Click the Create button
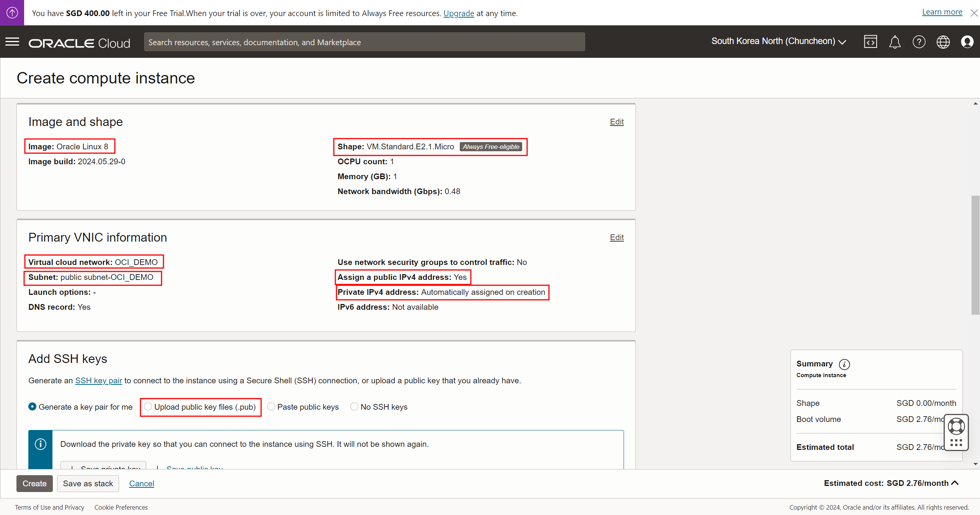980x515 pixels. pyautogui.click(x=34, y=483)
